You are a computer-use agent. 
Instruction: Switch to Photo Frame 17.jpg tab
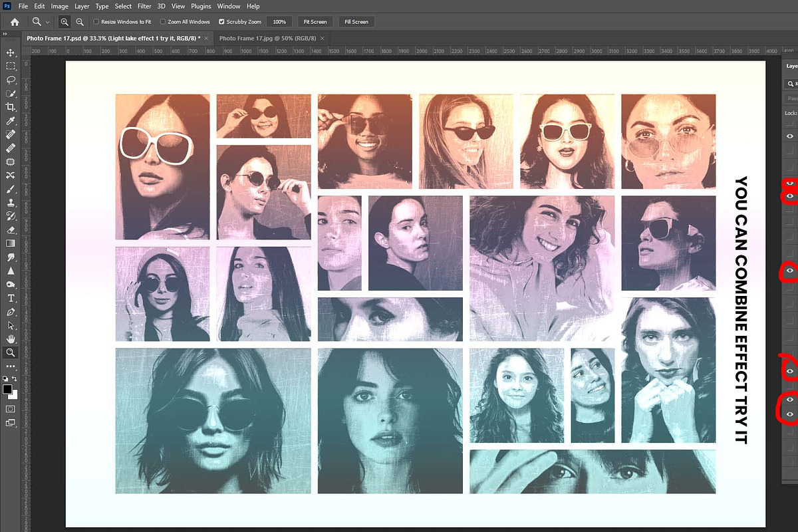(x=267, y=39)
